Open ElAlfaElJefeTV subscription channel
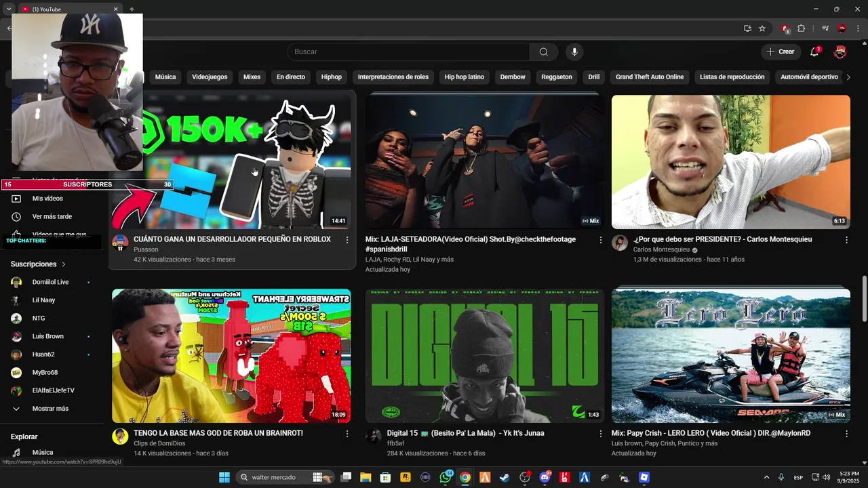Viewport: 868px width, 488px height. point(54,390)
